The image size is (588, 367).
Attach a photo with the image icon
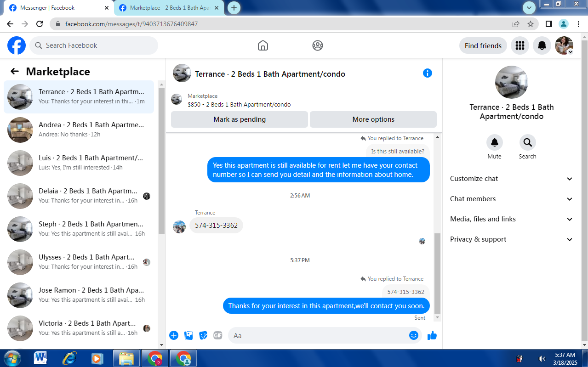coord(188,335)
